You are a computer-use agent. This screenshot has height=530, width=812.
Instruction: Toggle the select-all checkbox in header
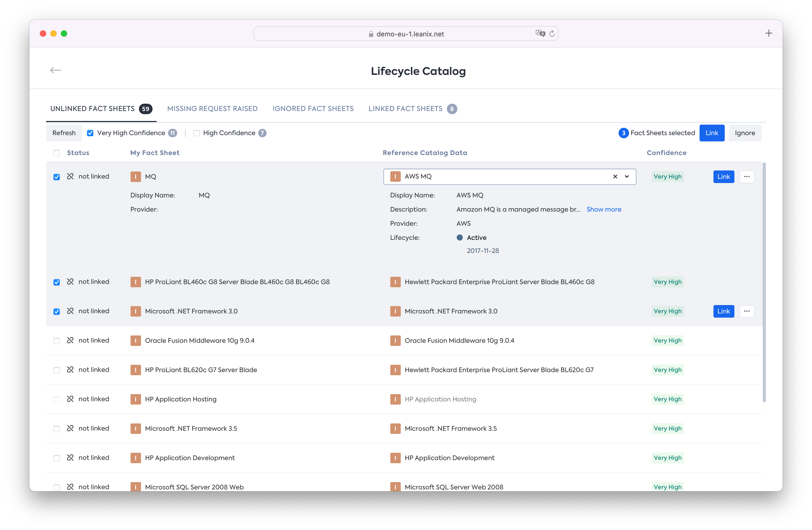click(57, 153)
